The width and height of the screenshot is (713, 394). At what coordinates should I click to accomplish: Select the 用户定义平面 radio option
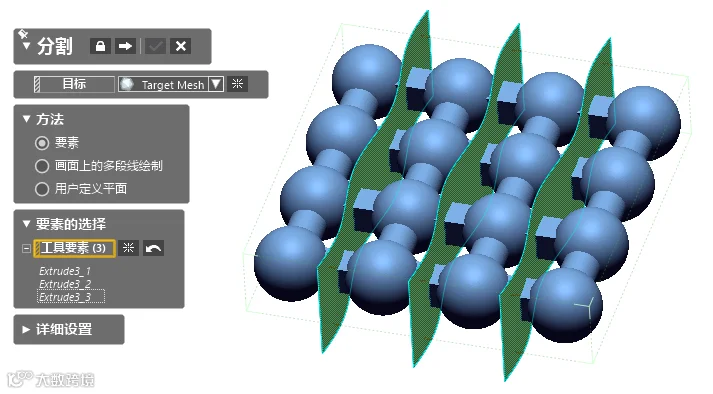[x=42, y=189]
